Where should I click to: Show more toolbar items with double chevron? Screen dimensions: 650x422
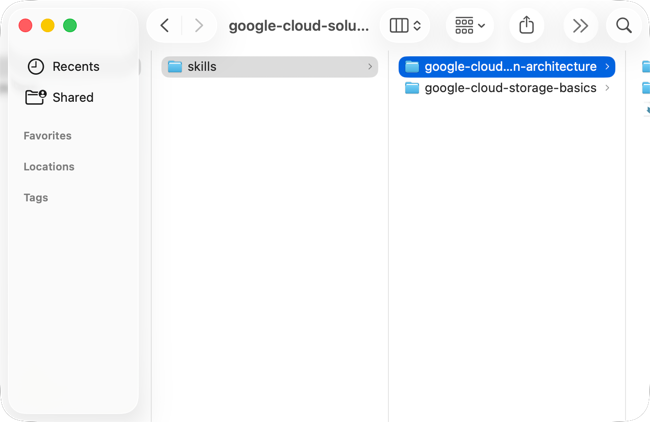click(x=580, y=26)
